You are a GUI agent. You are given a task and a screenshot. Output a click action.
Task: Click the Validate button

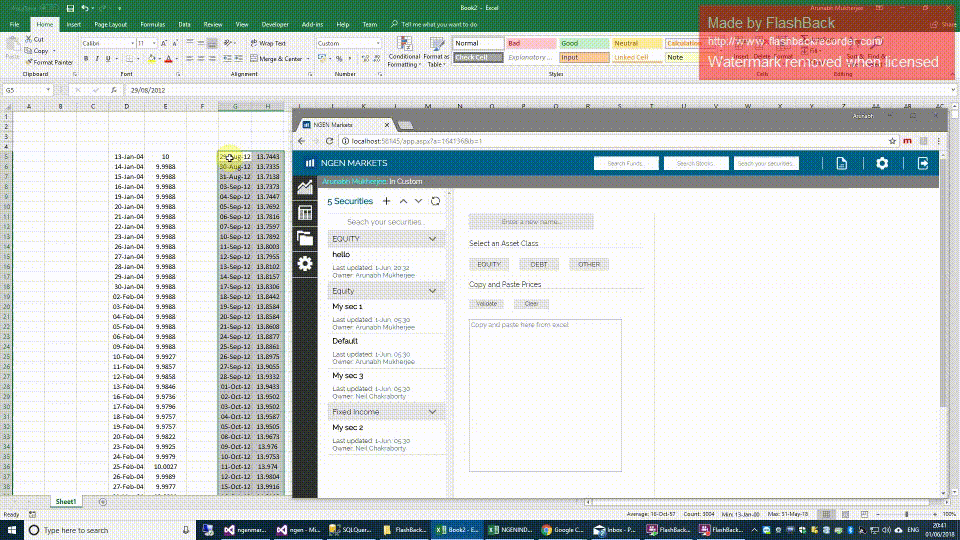coord(487,304)
